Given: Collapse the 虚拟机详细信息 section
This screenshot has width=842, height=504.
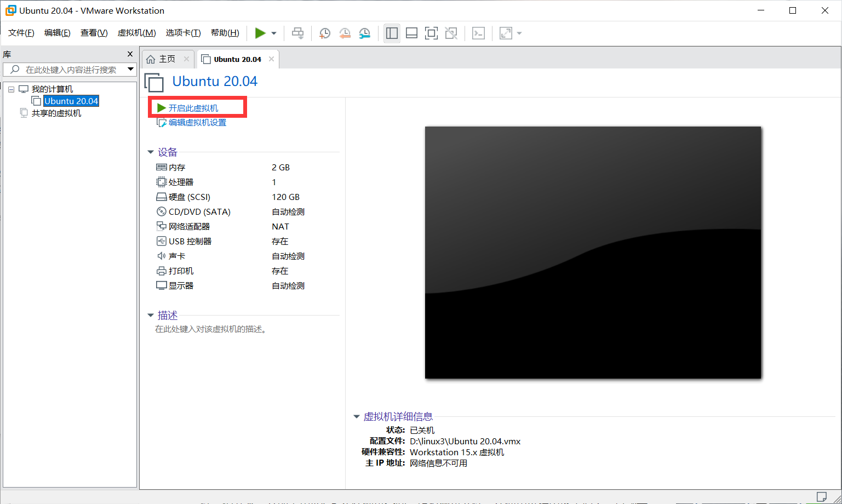Looking at the screenshot, I should point(357,417).
